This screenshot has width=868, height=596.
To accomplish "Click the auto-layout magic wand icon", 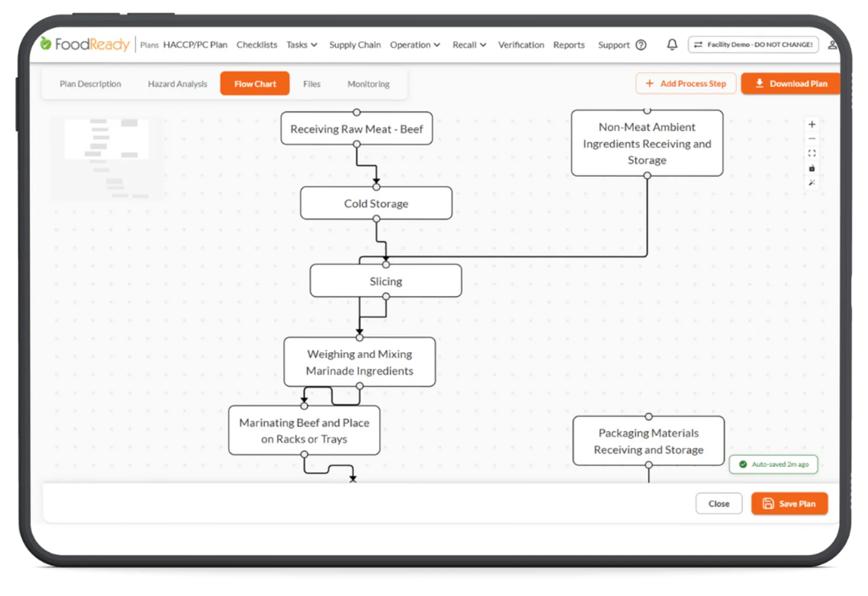I will tap(812, 183).
